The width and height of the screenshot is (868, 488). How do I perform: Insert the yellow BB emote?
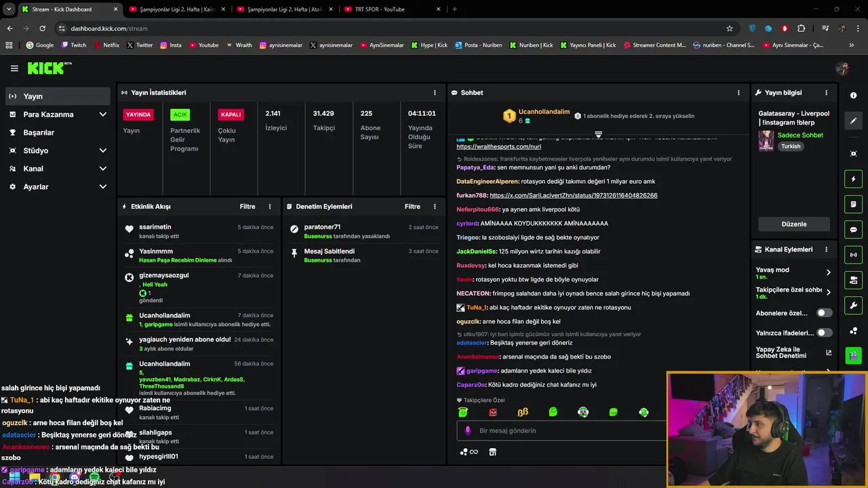pyautogui.click(x=523, y=412)
